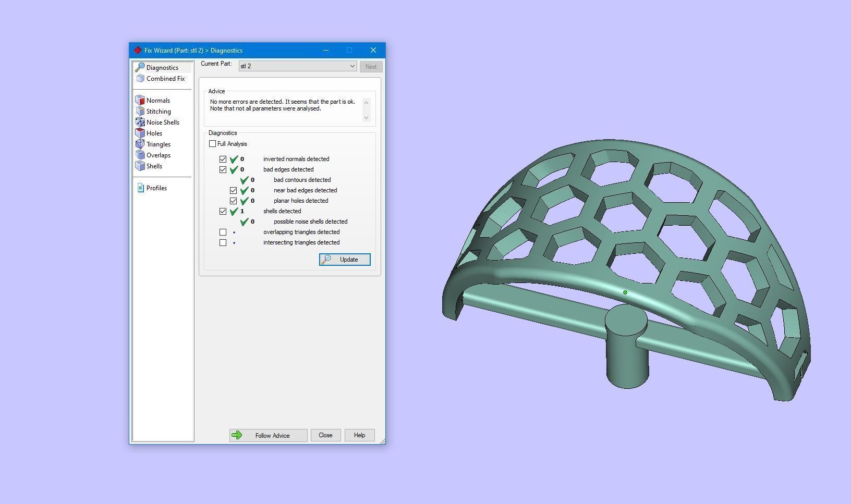Enable the Full Analysis checkbox
This screenshot has width=851, height=504.
[x=212, y=144]
